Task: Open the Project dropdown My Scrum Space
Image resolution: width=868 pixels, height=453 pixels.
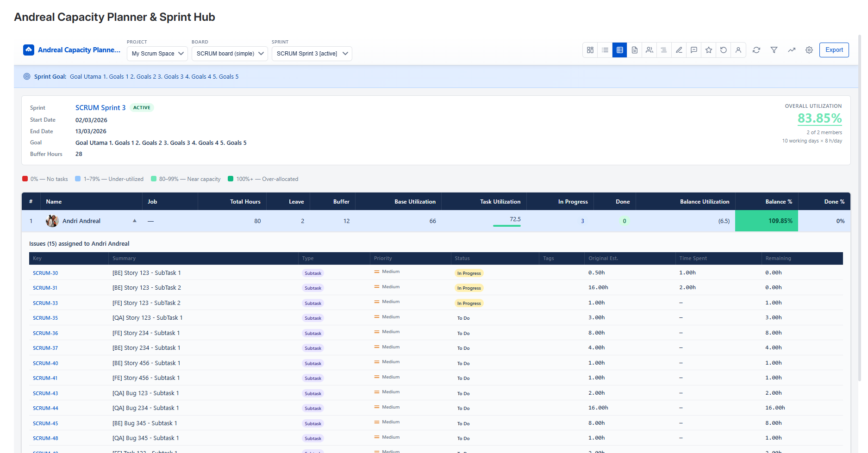Action: tap(157, 53)
